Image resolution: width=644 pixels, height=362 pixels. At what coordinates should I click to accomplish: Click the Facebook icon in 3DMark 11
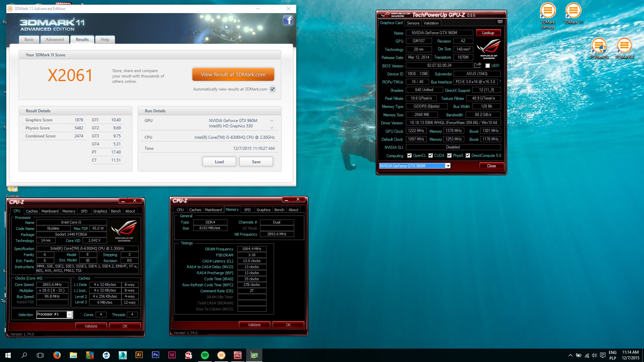click(x=288, y=20)
